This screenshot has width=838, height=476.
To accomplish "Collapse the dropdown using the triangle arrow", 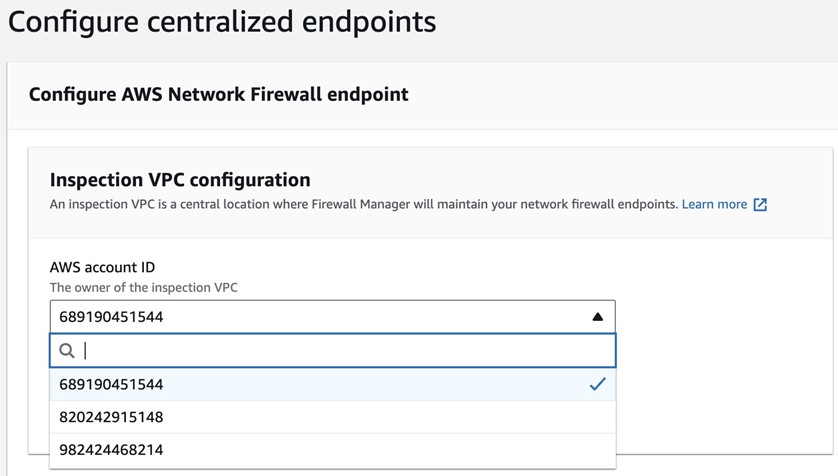I will (x=597, y=317).
